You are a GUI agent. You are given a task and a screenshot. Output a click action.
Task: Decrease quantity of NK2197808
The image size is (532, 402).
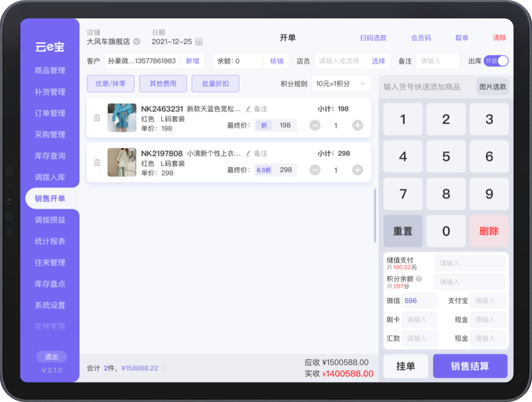tap(315, 170)
